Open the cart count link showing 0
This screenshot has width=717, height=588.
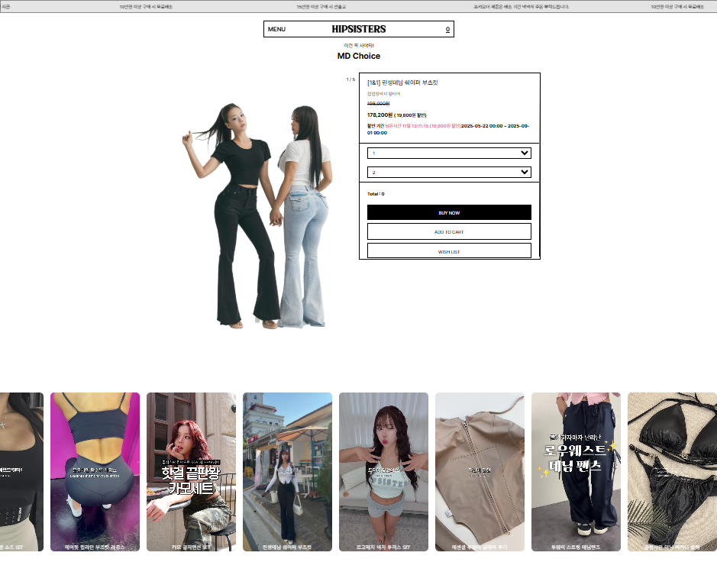[447, 29]
